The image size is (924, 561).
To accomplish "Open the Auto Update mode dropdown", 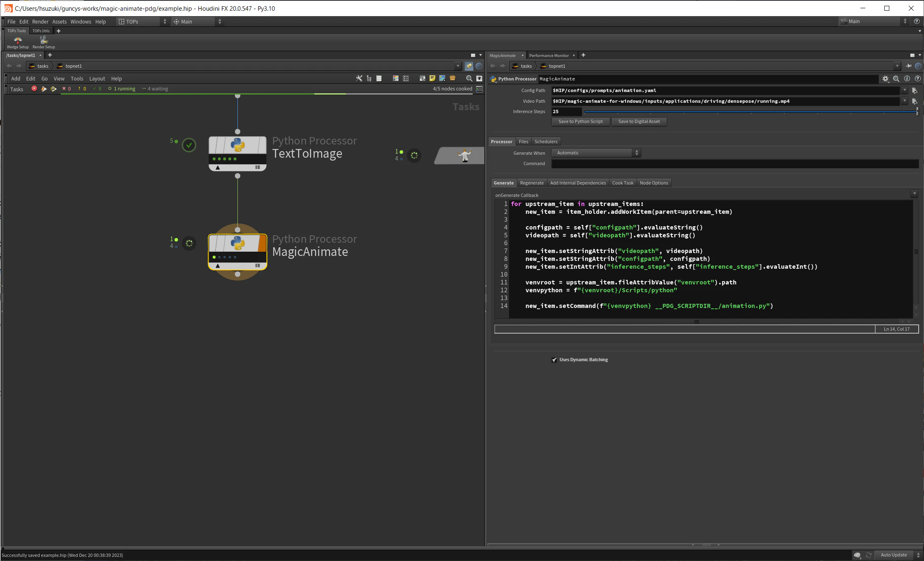I will click(x=897, y=555).
